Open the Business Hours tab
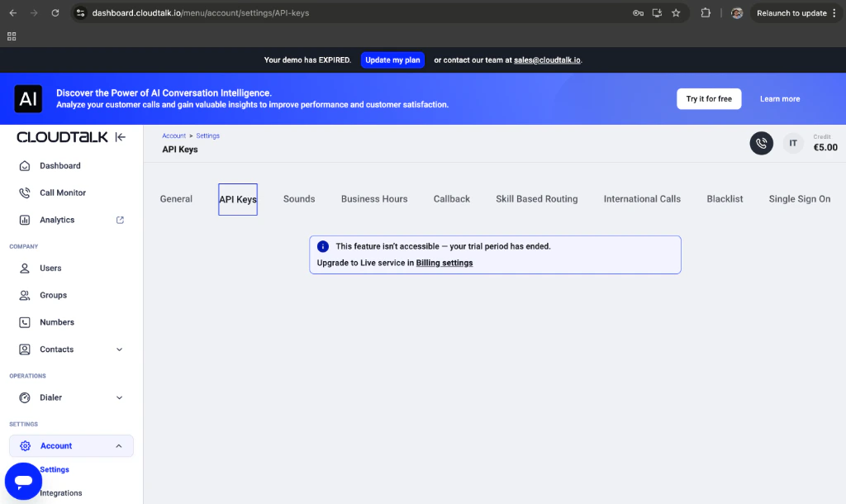The image size is (846, 504). [373, 198]
